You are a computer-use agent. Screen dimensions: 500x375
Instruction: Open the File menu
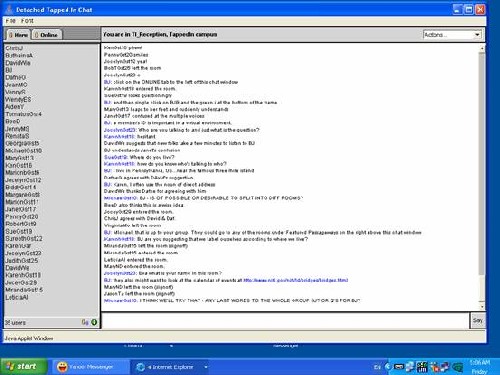click(11, 21)
